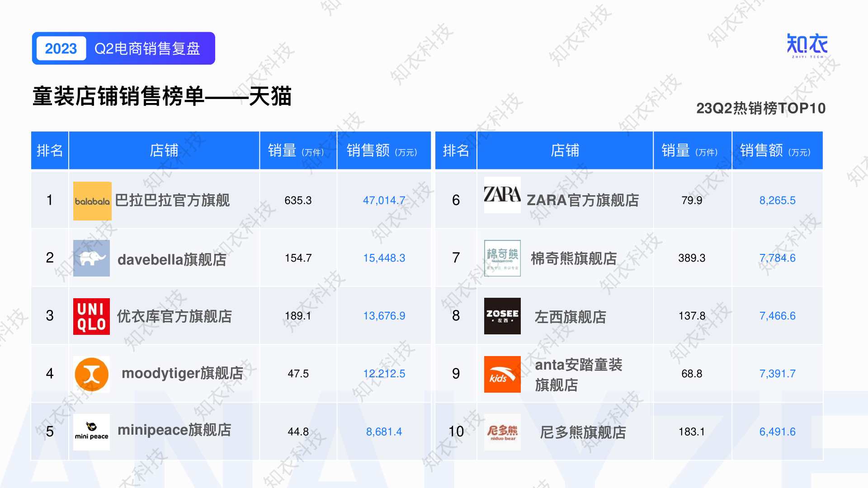The image size is (868, 488).
Task: Select the store name 巴拉巴拉官方旗舰
Action: (172, 200)
